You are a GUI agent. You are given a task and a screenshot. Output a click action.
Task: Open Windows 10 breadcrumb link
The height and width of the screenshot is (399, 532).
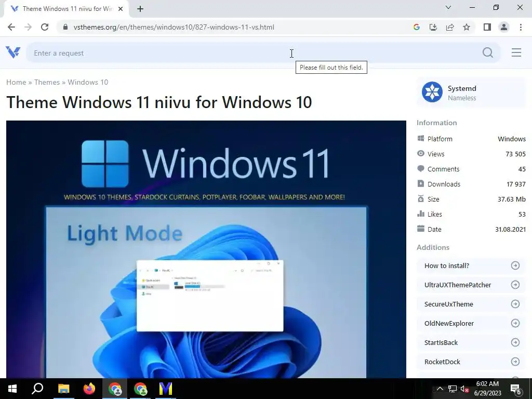(88, 82)
